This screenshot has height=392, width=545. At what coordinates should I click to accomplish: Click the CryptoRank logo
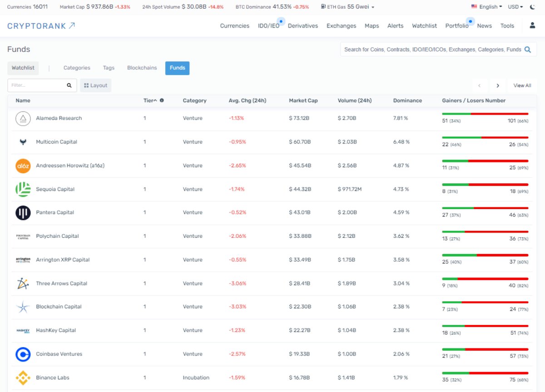point(41,26)
